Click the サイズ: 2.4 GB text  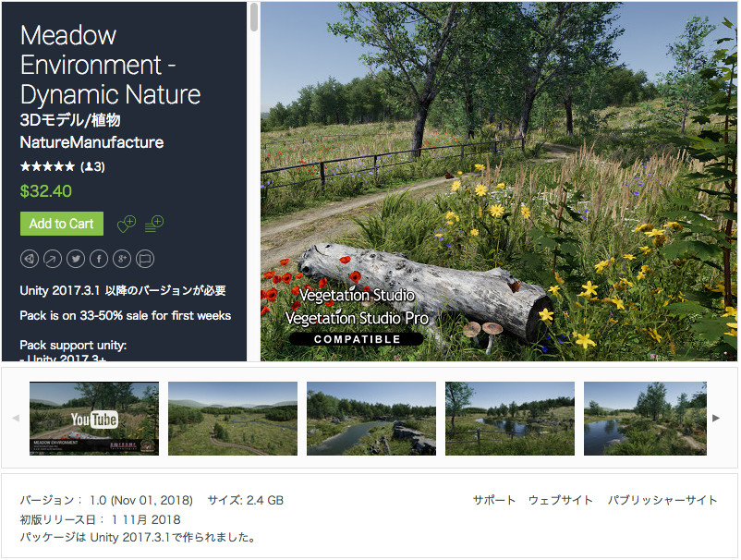(x=245, y=500)
